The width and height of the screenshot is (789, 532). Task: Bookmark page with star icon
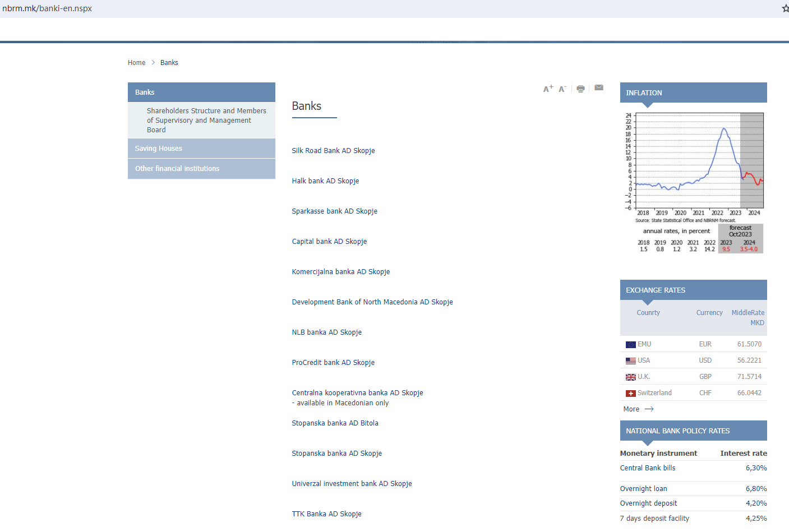pos(785,8)
